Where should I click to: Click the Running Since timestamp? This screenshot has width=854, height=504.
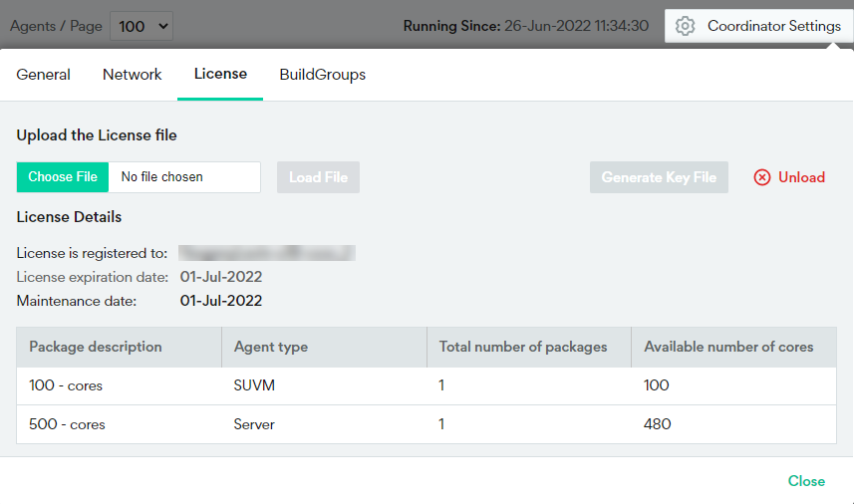tap(576, 26)
